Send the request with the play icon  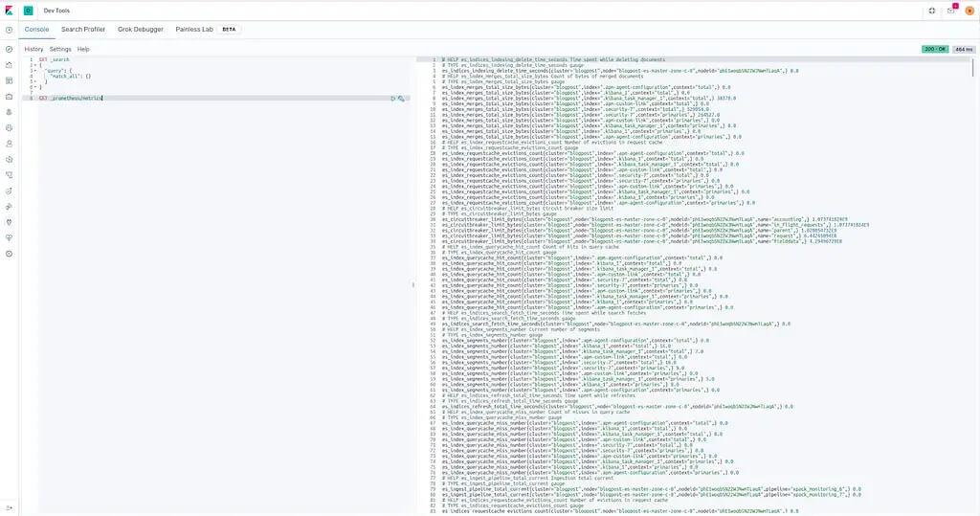(x=393, y=99)
